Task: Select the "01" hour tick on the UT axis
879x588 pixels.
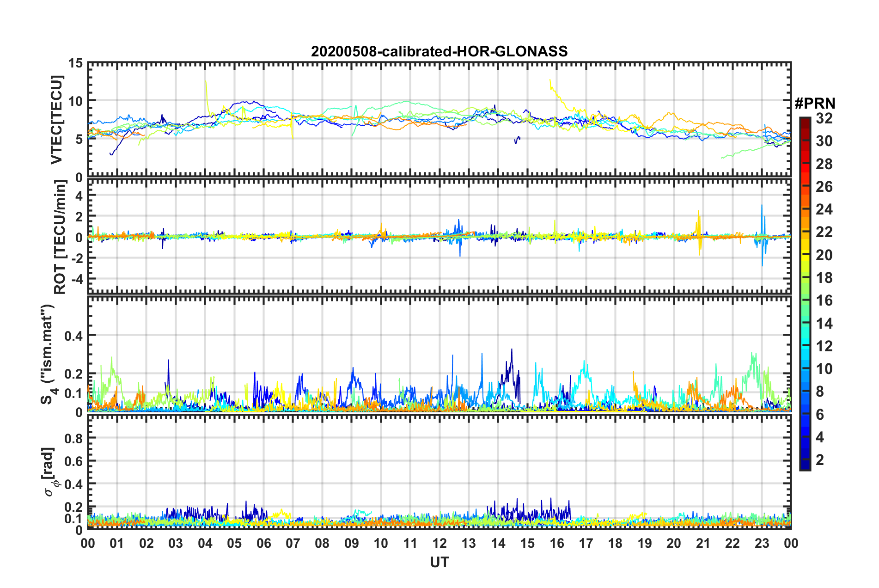Action: point(117,543)
